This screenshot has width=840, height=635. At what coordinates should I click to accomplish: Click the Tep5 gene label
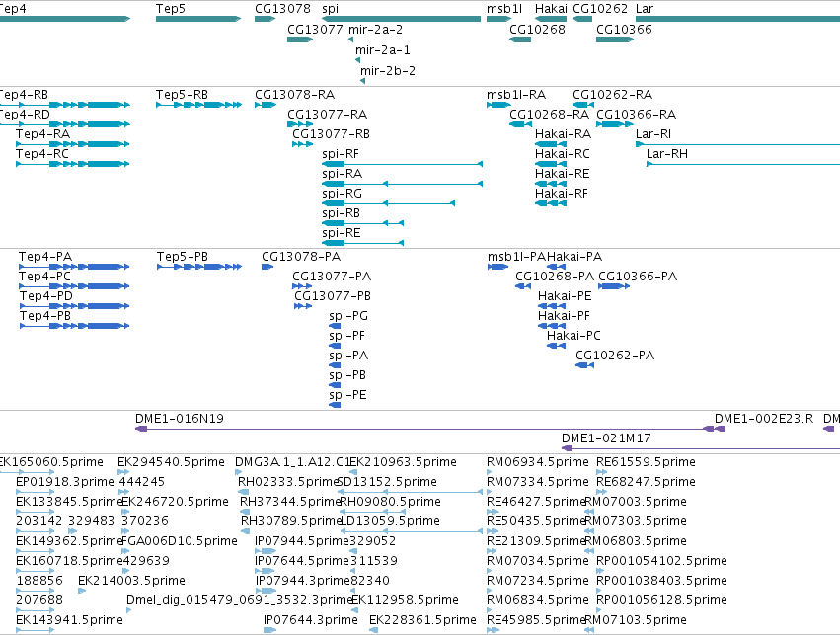pyautogui.click(x=171, y=9)
